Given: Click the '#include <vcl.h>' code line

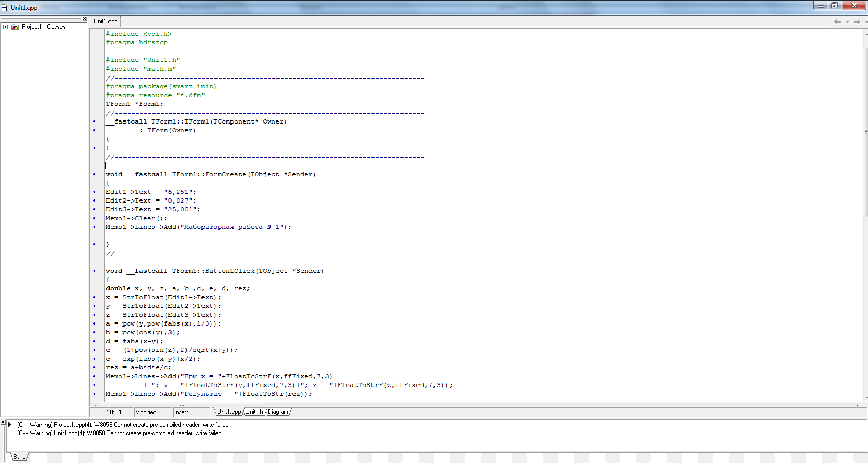Looking at the screenshot, I should pyautogui.click(x=139, y=34).
